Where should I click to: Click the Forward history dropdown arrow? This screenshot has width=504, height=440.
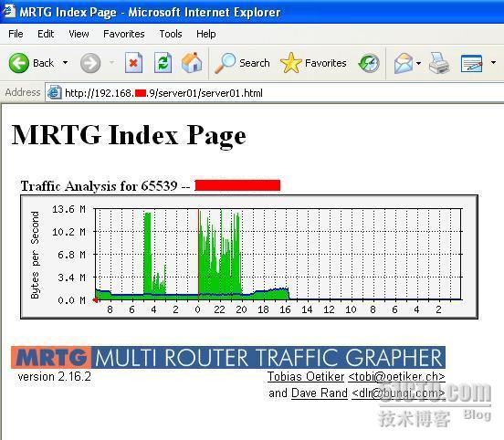tap(112, 62)
